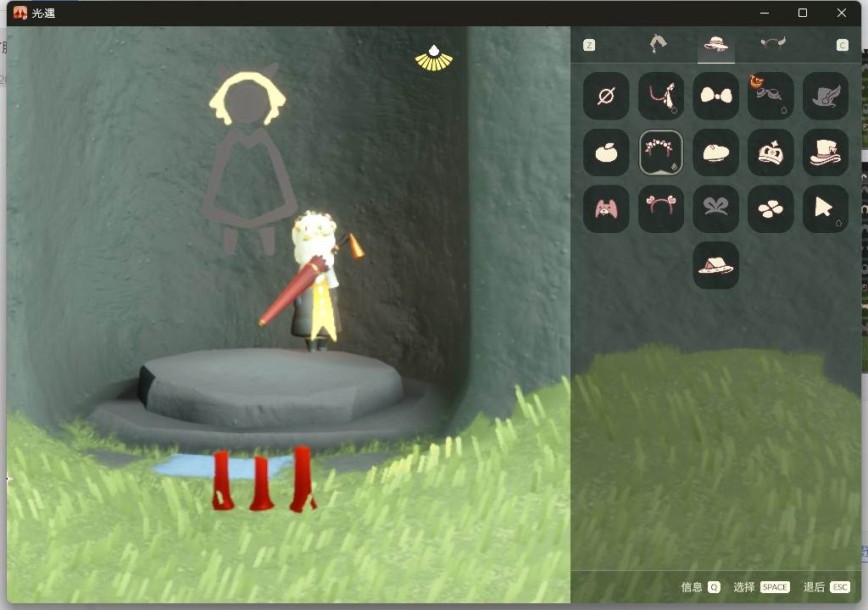This screenshot has width=868, height=610.
Task: Select the glasses item with orange moon badge
Action: pyautogui.click(x=770, y=96)
